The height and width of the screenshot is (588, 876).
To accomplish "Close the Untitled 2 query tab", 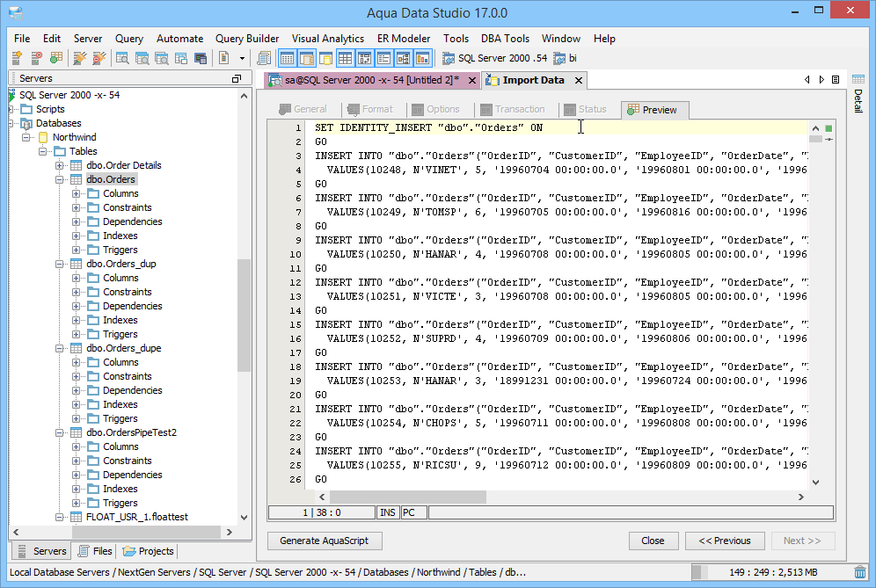I will [472, 80].
